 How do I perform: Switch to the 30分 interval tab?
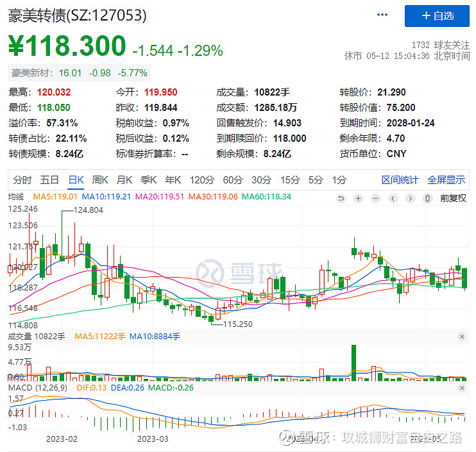(x=261, y=180)
